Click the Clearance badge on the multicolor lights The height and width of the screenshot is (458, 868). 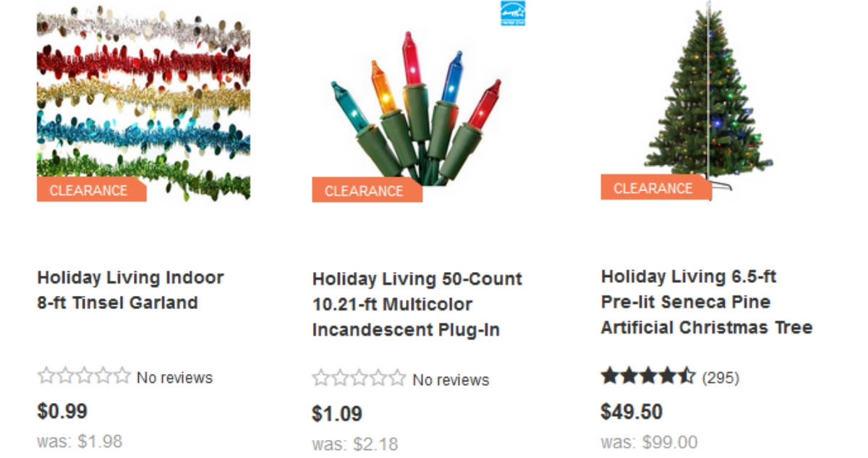tap(365, 191)
